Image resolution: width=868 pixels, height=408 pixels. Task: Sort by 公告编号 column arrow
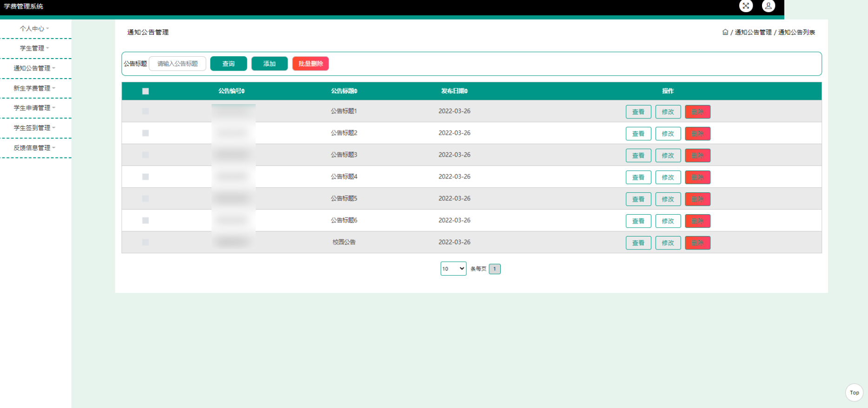coord(243,91)
